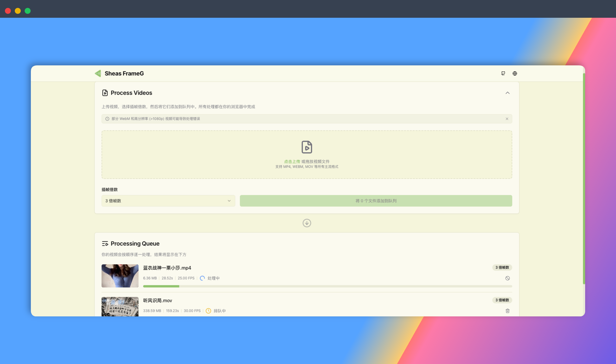
Task: Click the 3 倍帧数 badge on 听风识局.mov
Action: point(502,300)
